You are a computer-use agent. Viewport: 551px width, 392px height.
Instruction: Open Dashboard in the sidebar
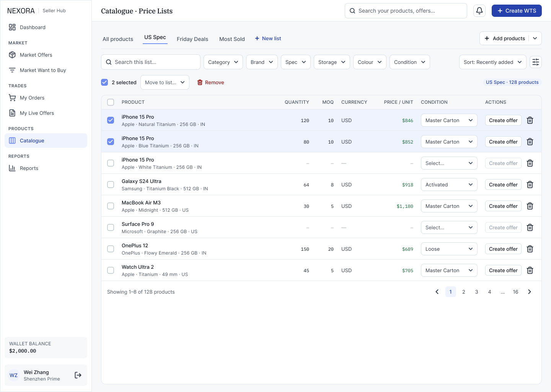click(46, 27)
